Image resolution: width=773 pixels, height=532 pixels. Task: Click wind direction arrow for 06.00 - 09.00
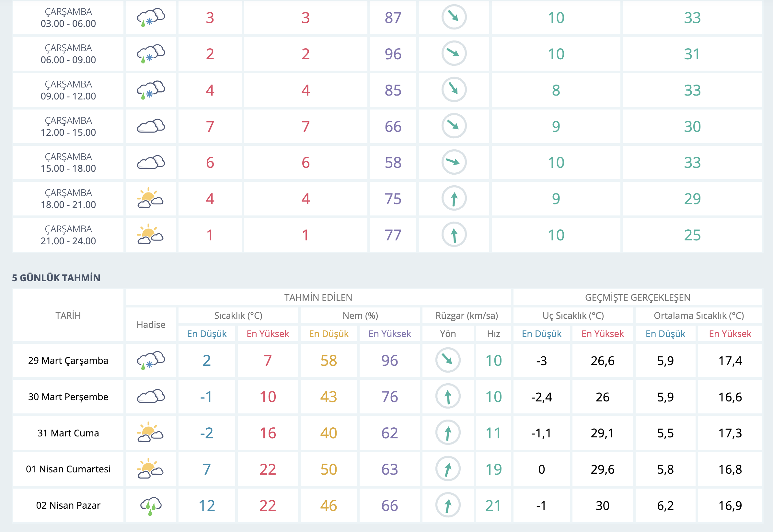(x=454, y=53)
